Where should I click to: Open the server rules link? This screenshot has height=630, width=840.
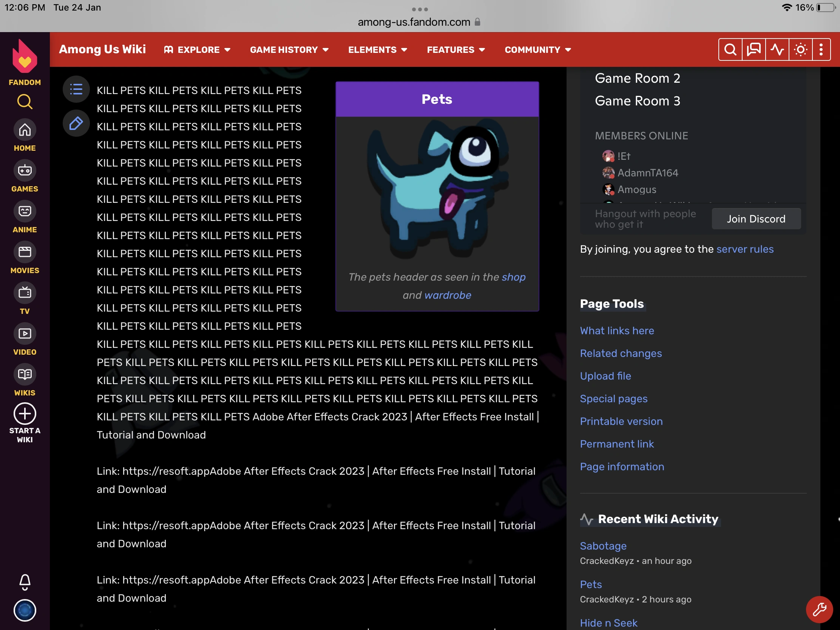(x=745, y=249)
